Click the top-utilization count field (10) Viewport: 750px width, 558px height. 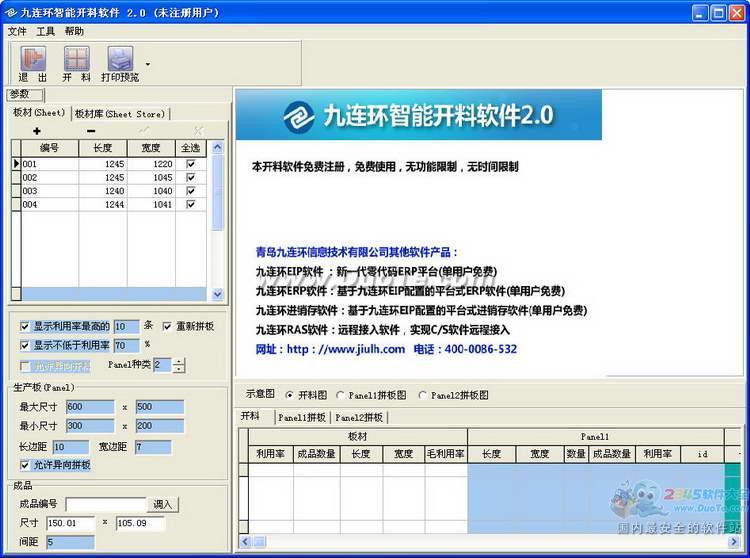127,327
